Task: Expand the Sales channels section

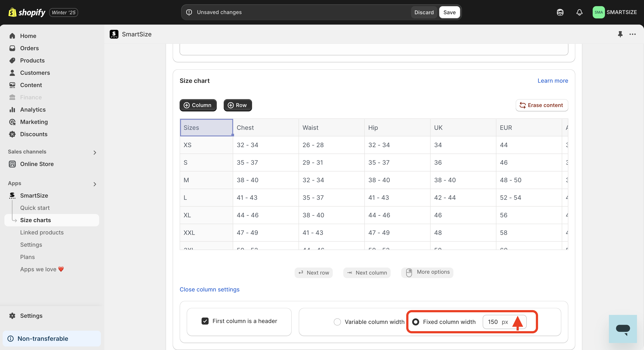Action: 95,152
